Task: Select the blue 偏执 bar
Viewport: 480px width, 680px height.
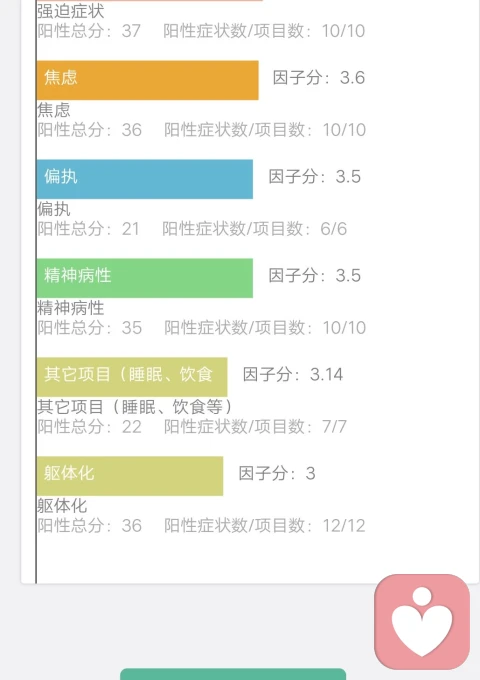Action: [145, 179]
